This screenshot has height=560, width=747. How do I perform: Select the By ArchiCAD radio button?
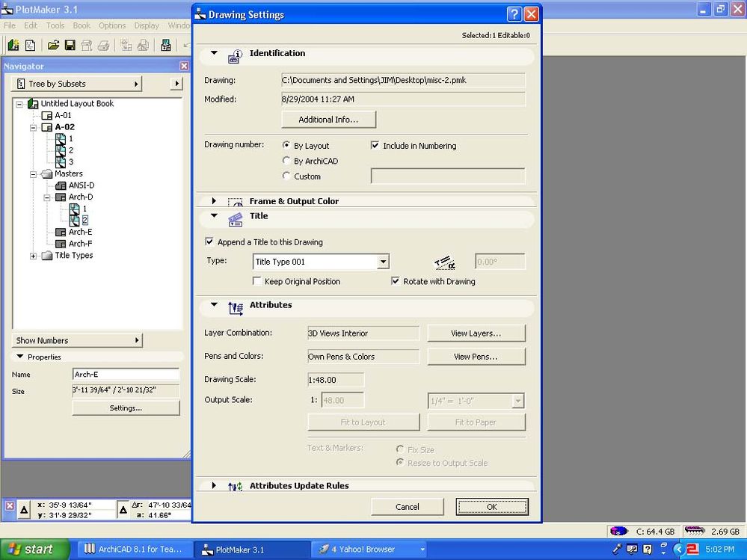coord(286,161)
